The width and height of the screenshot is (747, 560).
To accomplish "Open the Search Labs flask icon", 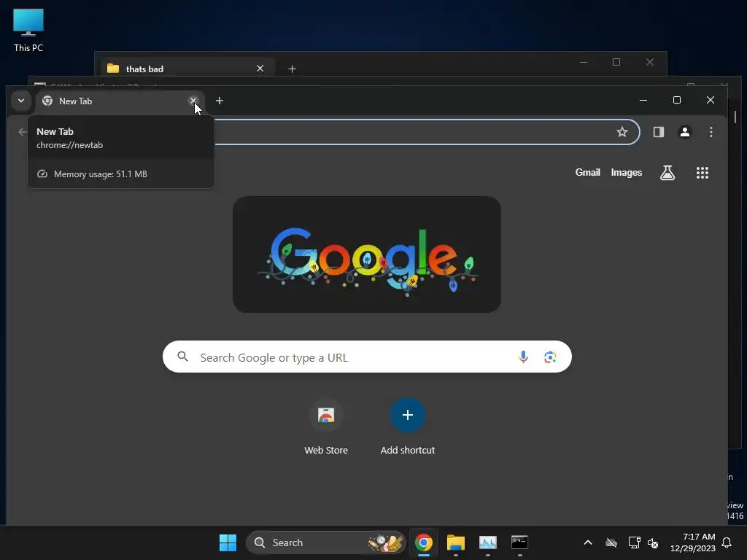I will [x=667, y=172].
